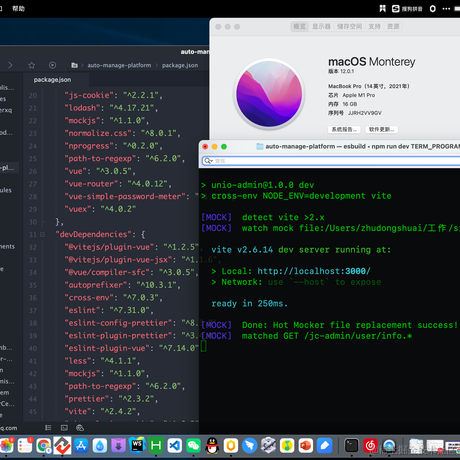Click the folder icon in the breadcrumb bar
Viewport: 460px width, 460px height.
[x=75, y=65]
